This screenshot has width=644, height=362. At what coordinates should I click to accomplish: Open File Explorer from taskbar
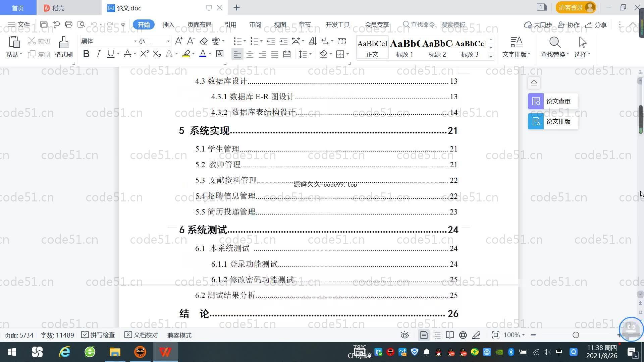click(115, 352)
